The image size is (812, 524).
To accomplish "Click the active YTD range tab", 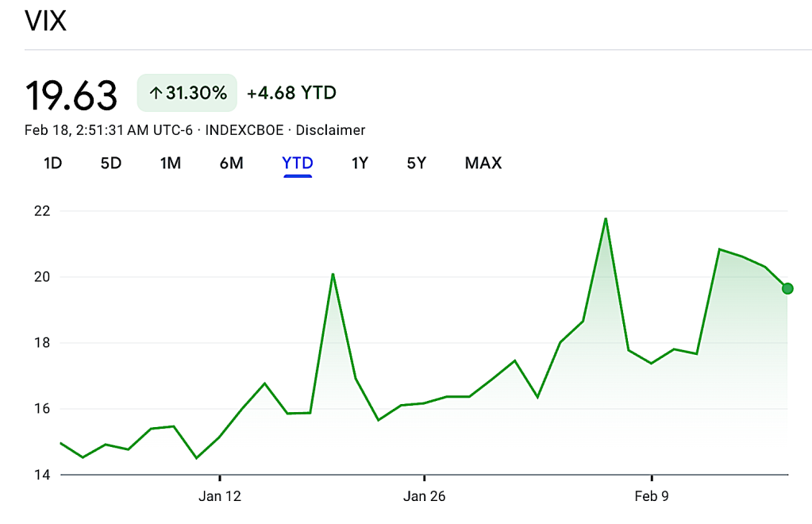I will tap(298, 164).
